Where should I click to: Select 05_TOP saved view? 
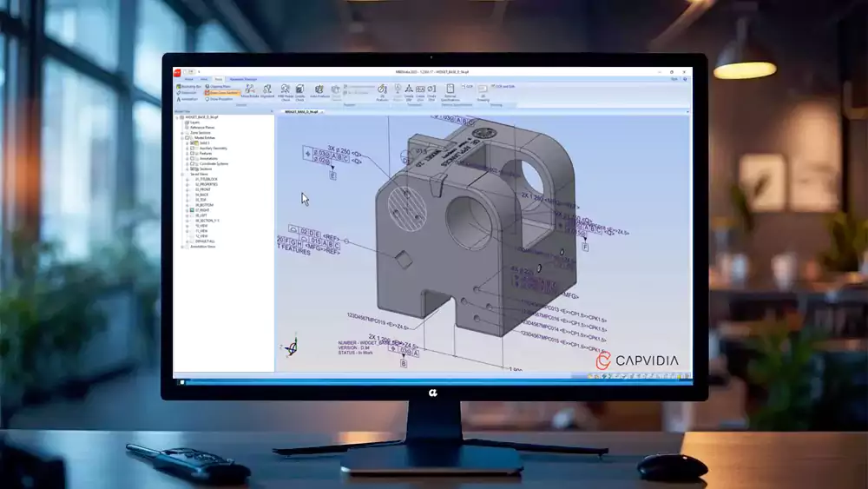pos(201,200)
